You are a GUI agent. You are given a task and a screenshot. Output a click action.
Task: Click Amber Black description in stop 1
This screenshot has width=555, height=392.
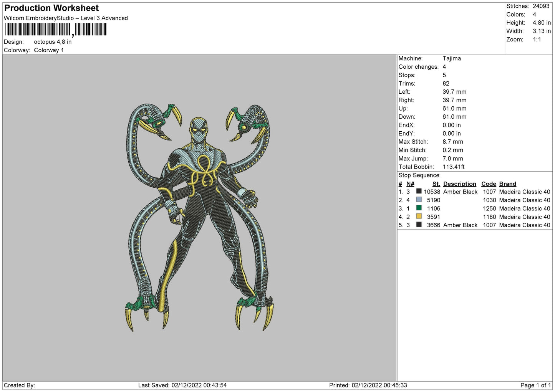[460, 192]
